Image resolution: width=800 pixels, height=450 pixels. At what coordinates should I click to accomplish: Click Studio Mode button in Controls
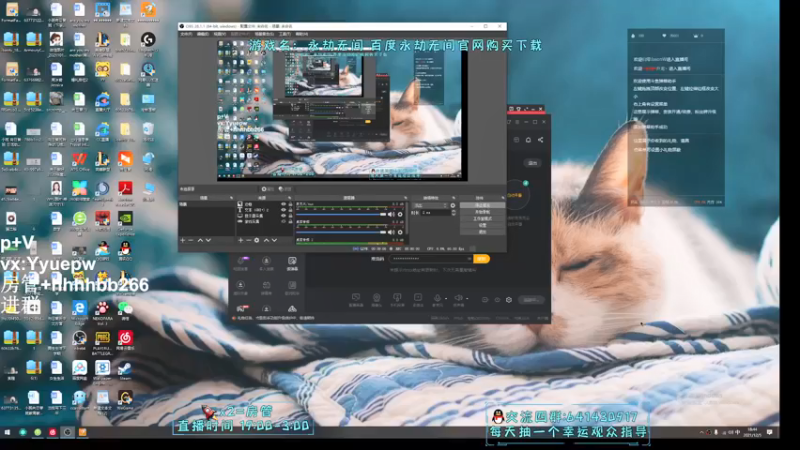tap(483, 218)
